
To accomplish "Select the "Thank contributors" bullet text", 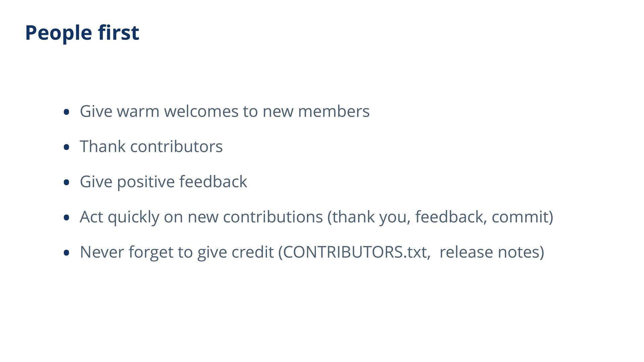I will coord(151,146).
